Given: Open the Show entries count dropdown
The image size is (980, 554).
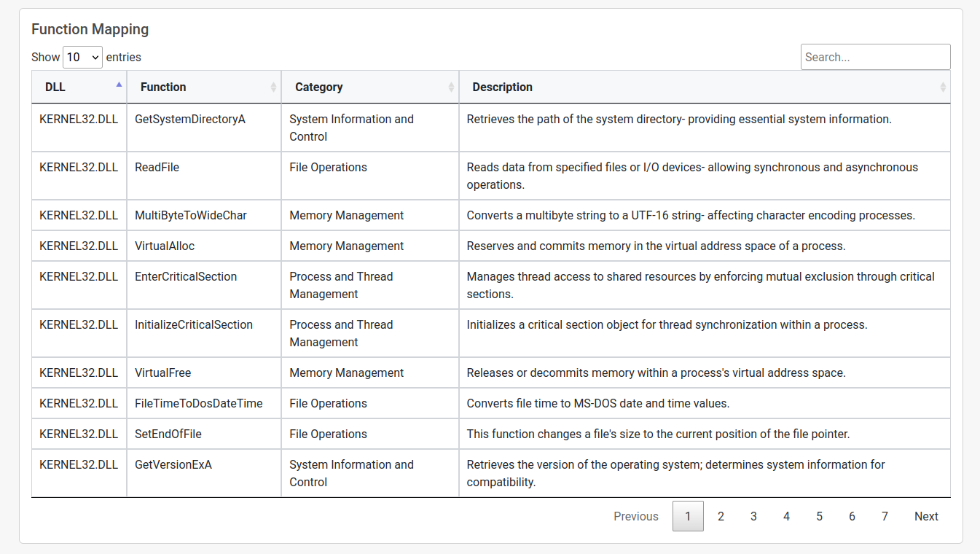Looking at the screenshot, I should [82, 57].
